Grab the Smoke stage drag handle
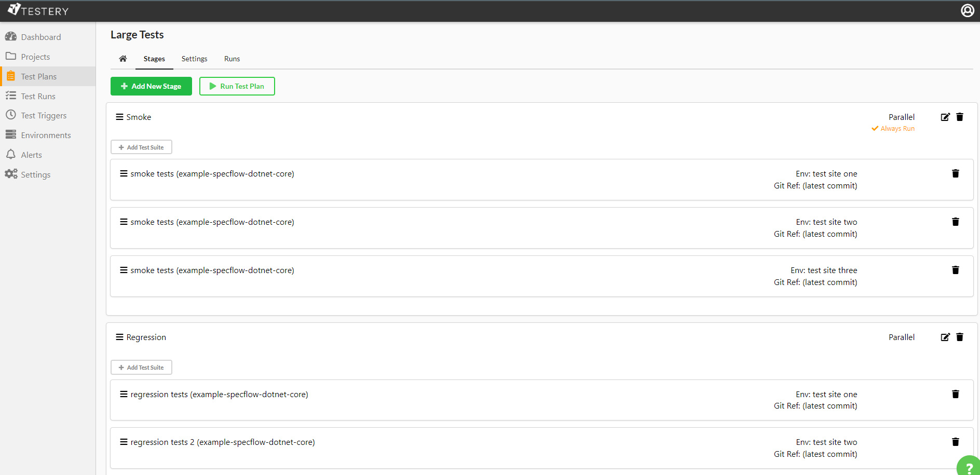 (x=120, y=116)
